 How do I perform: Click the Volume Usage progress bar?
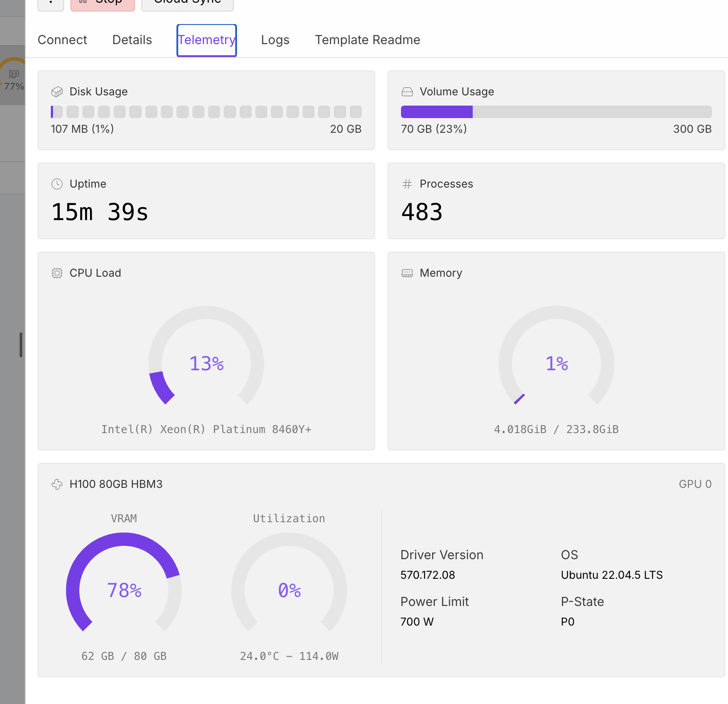(556, 112)
